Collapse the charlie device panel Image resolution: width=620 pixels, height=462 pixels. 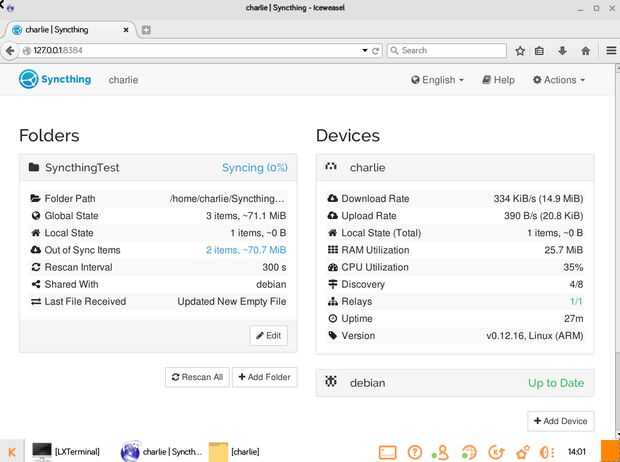point(455,168)
